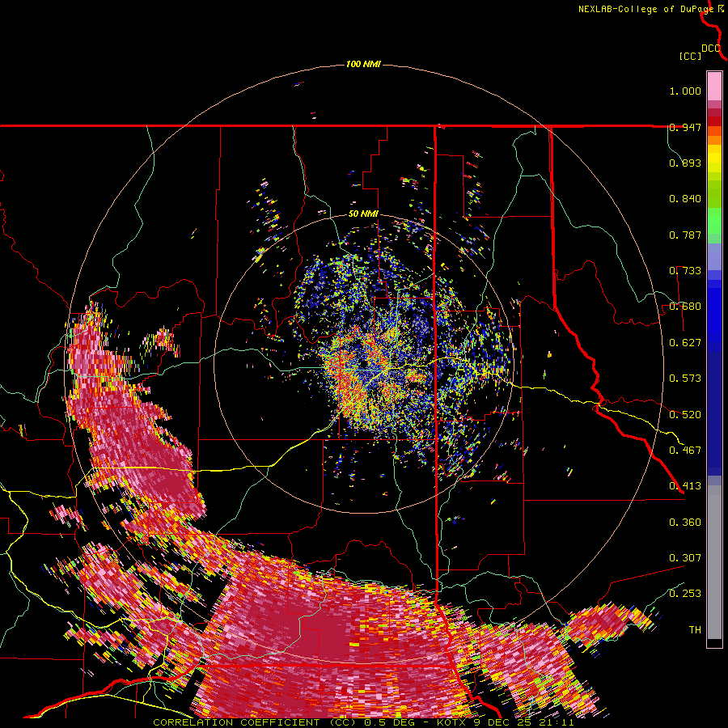Click the radar site at the center of the range rings
728x728 pixels.
[363, 364]
